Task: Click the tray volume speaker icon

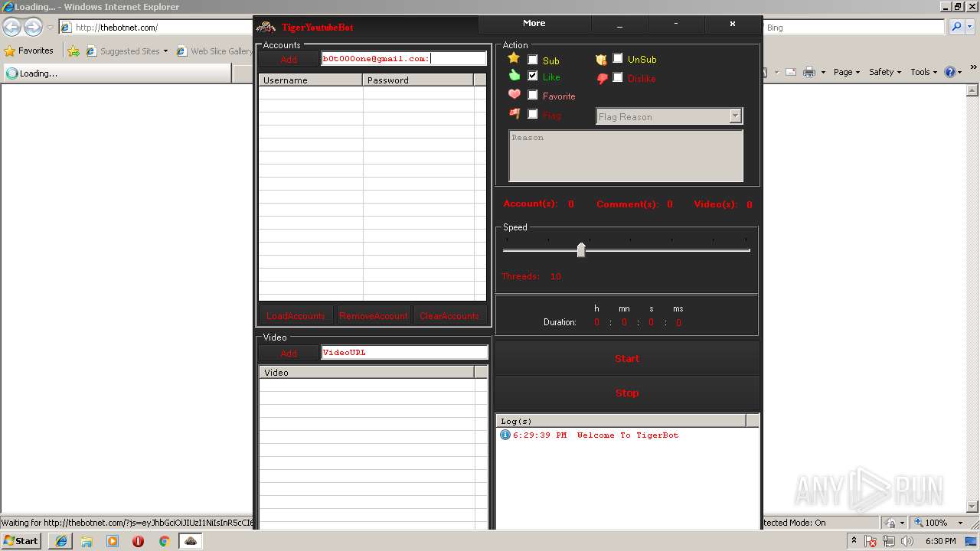Action: point(907,541)
